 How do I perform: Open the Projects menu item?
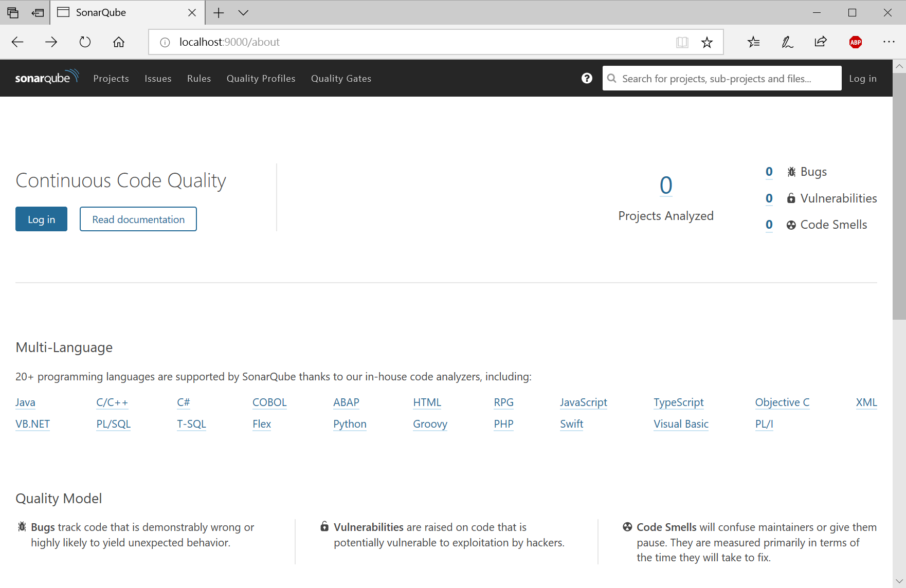(x=111, y=78)
